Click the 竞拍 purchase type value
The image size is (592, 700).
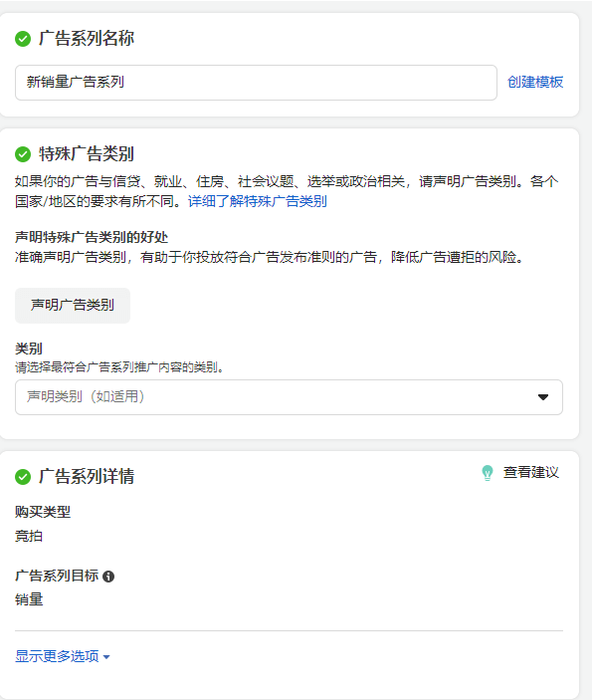click(x=29, y=536)
